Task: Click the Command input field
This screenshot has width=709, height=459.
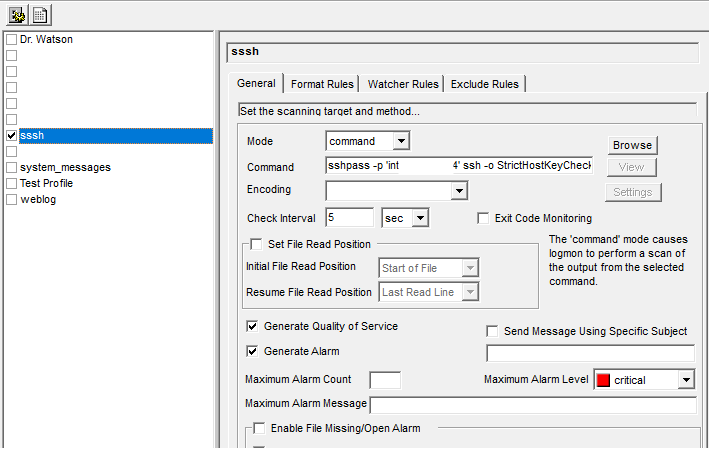Action: (459, 166)
